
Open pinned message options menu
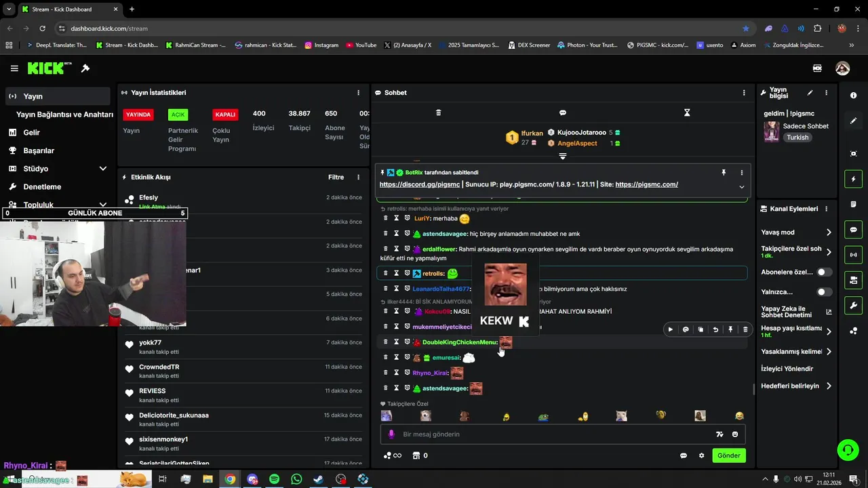(x=741, y=173)
